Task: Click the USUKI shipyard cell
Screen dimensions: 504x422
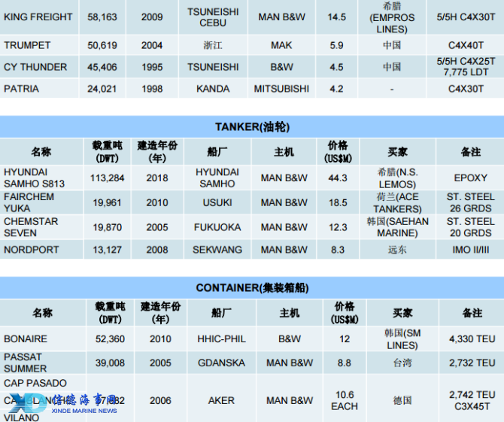Action: tap(217, 202)
